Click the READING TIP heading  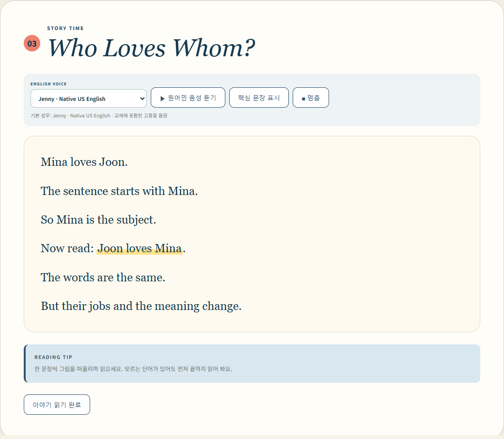click(x=53, y=357)
